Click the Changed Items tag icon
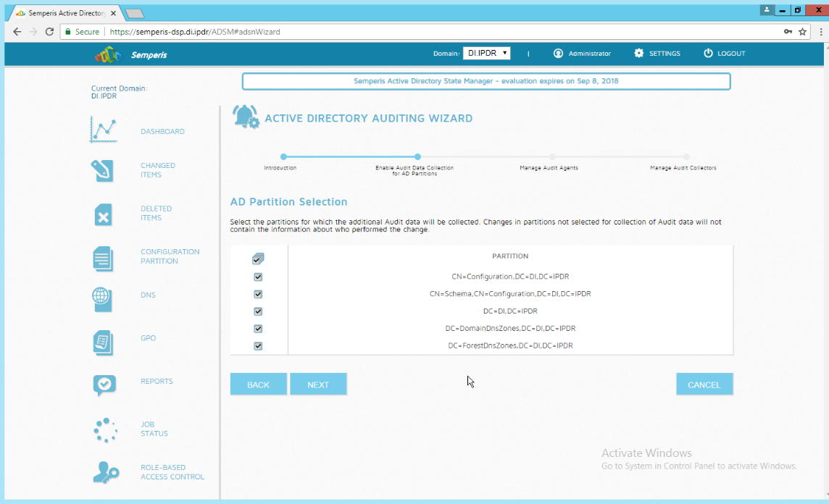 [103, 171]
